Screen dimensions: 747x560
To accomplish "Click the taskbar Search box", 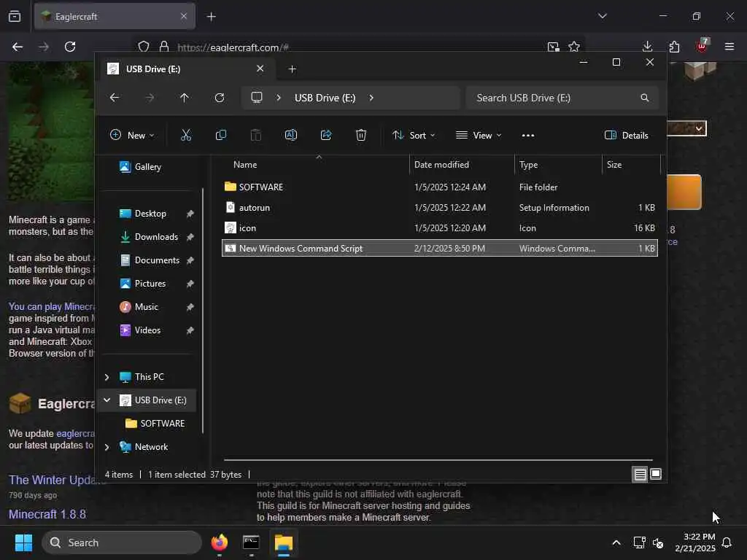I will pos(122,542).
